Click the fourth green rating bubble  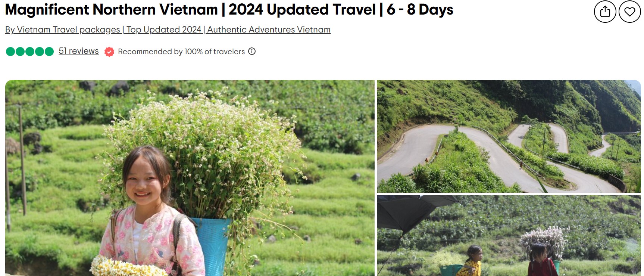pyautogui.click(x=40, y=52)
